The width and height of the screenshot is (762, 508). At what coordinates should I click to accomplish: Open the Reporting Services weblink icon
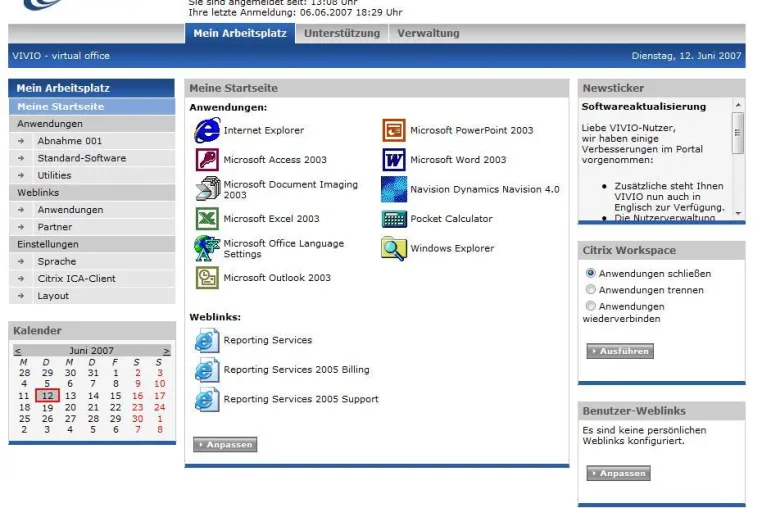[207, 340]
